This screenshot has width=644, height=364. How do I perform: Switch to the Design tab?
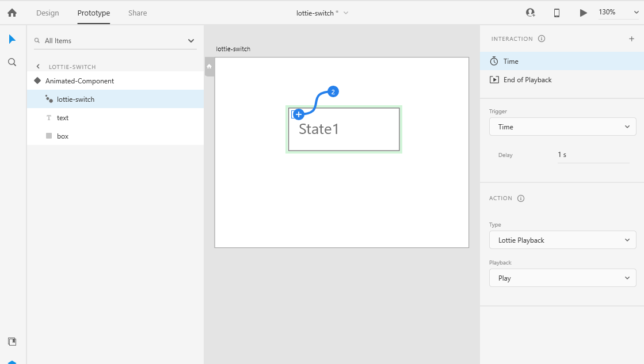[x=47, y=13]
